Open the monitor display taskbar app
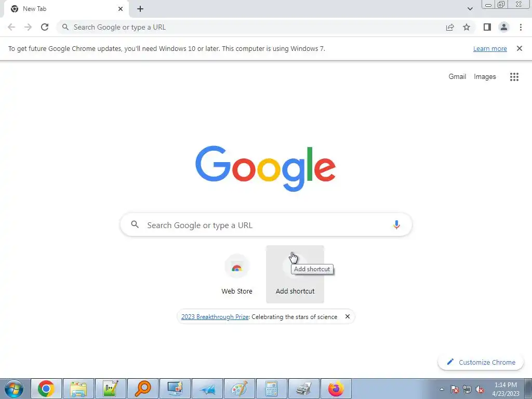The image size is (532, 399). point(175,389)
